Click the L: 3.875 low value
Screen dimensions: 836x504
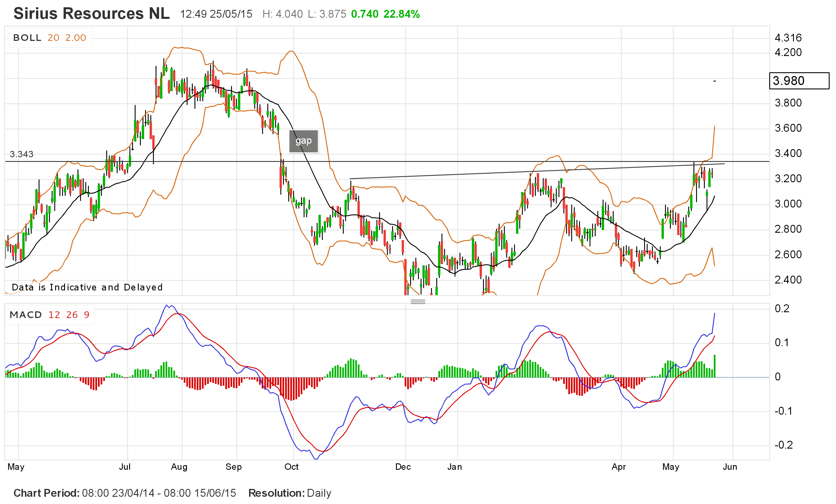tap(327, 14)
